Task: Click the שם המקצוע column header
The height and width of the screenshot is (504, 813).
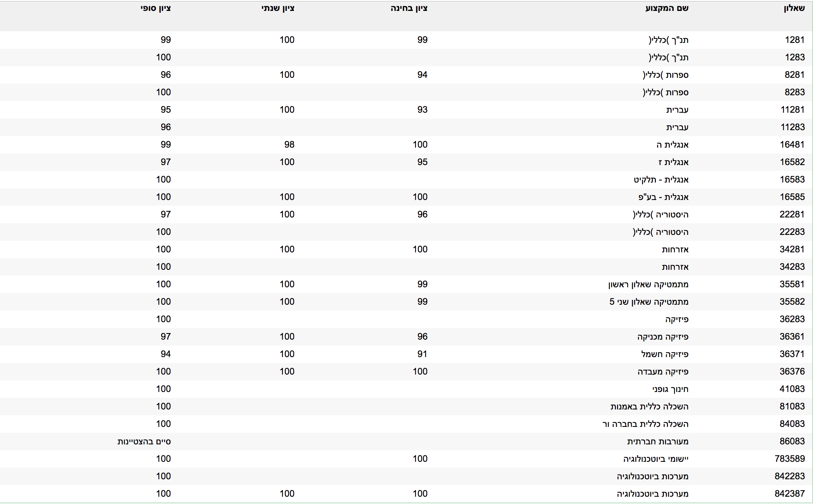Action: (666, 8)
